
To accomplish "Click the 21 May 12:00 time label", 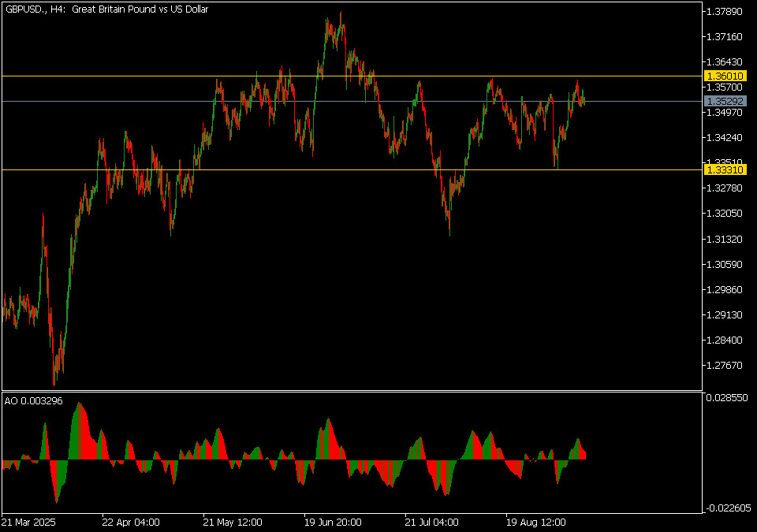I will (233, 522).
